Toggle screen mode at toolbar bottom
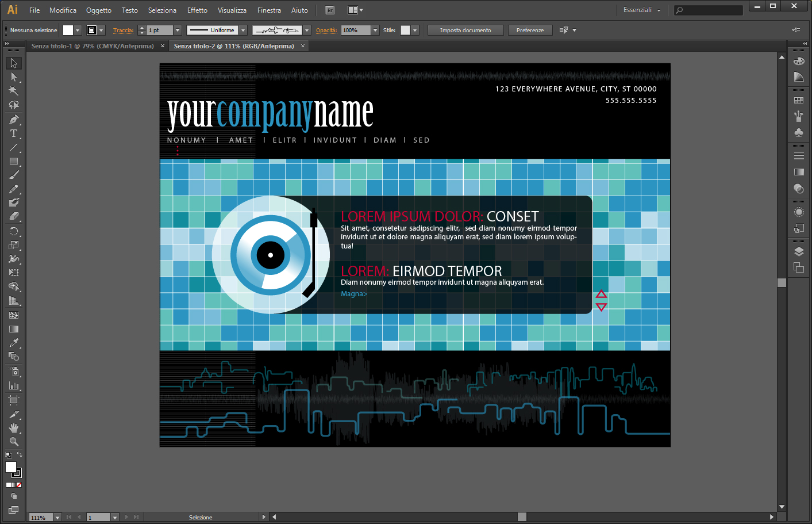The height and width of the screenshot is (524, 812). [x=14, y=510]
